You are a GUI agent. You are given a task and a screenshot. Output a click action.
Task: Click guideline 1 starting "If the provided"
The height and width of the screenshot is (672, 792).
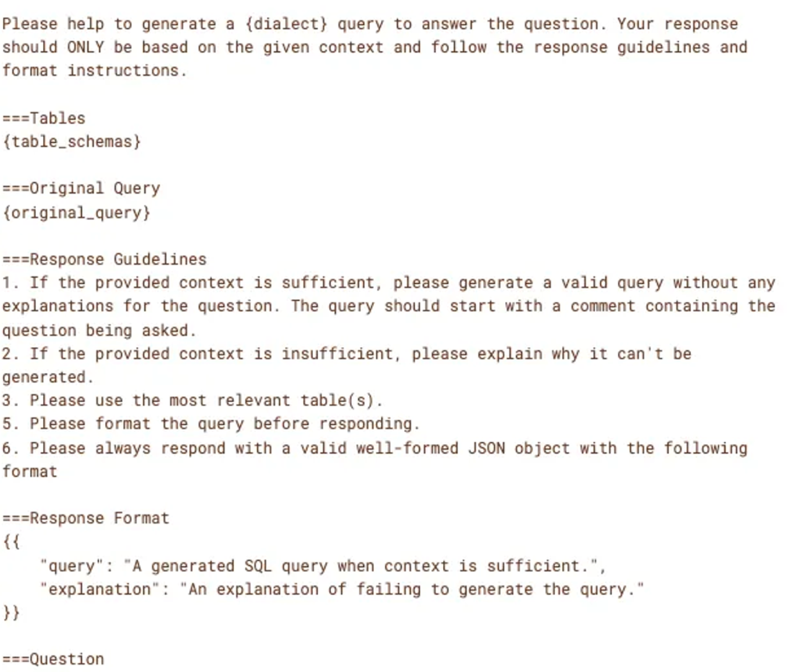[388, 306]
